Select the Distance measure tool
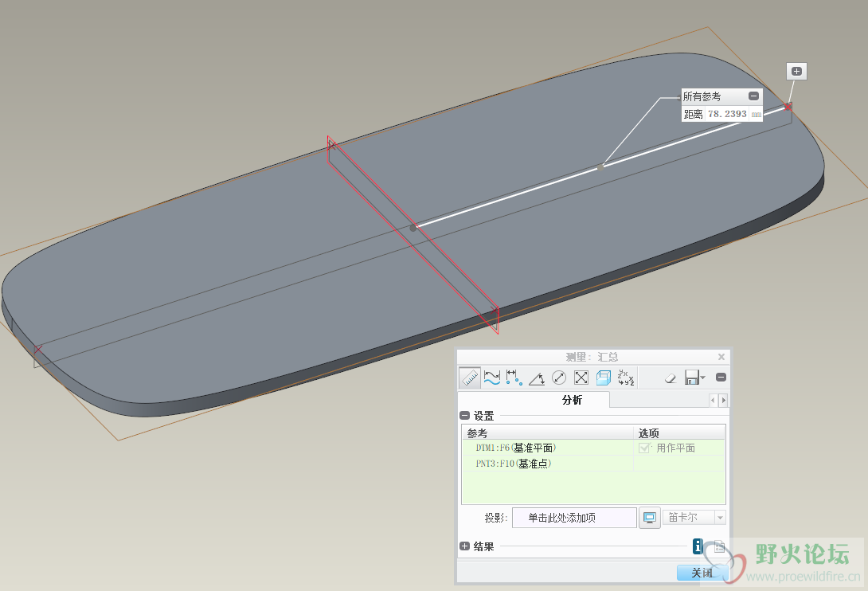Viewport: 868px width, 591px height. coord(514,378)
